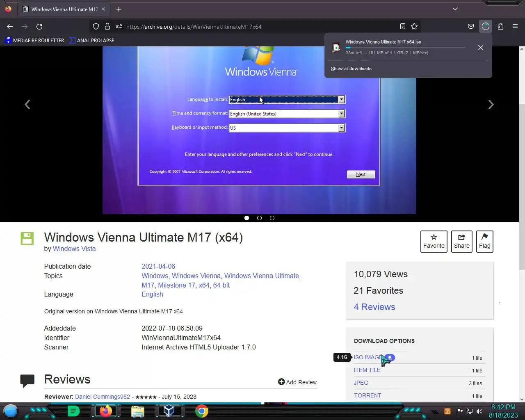Click the taskbar clock showing 8:42 PM
Image resolution: width=525 pixels, height=420 pixels.
point(503,411)
